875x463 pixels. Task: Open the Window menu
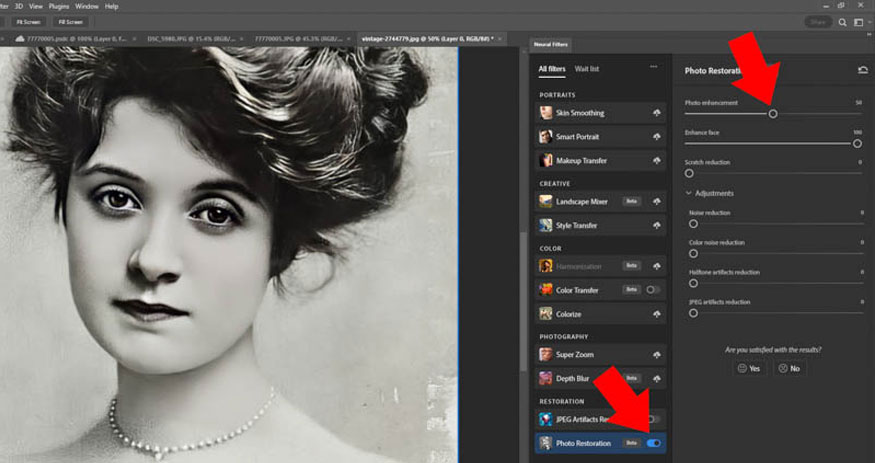[86, 6]
